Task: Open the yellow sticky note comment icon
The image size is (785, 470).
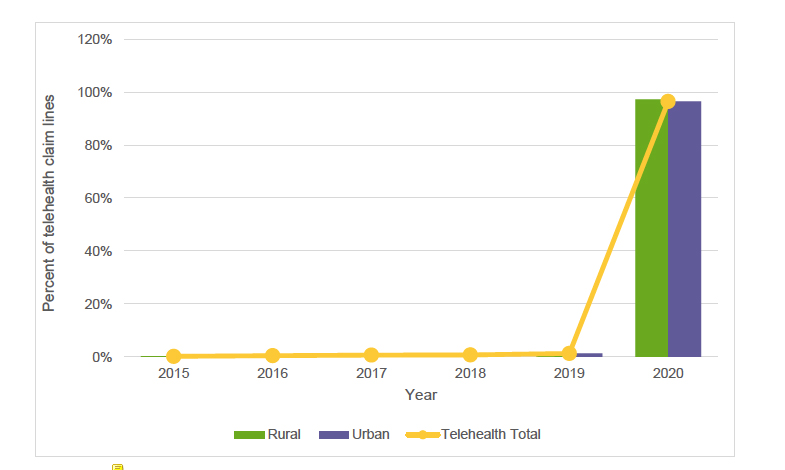Action: click(x=117, y=466)
